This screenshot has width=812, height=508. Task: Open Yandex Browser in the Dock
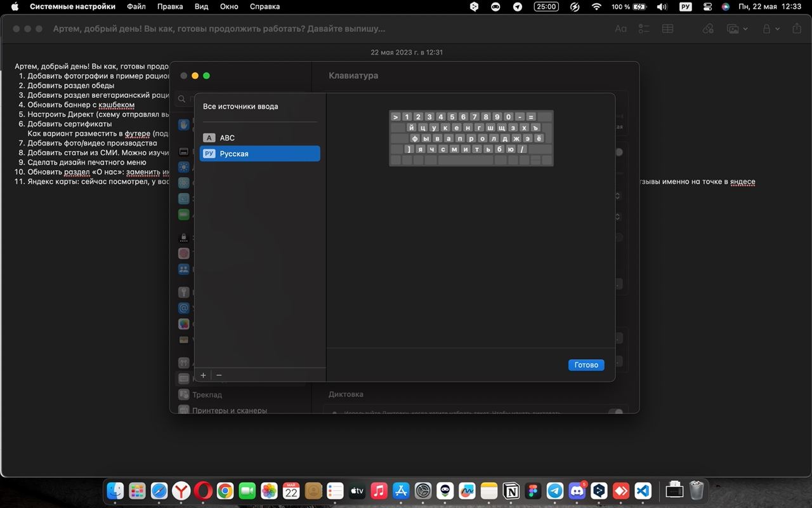(181, 491)
